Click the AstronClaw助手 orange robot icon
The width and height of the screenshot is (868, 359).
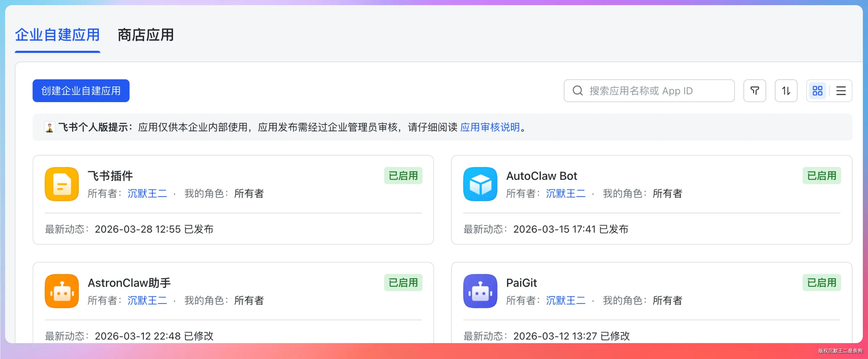tap(62, 291)
